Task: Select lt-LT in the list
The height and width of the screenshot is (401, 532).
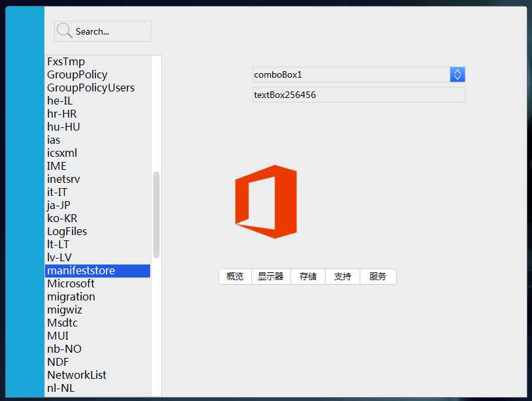Action: 97,244
